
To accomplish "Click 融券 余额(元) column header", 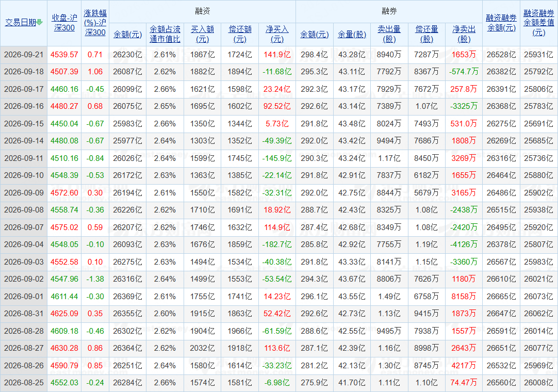I will point(315,35).
